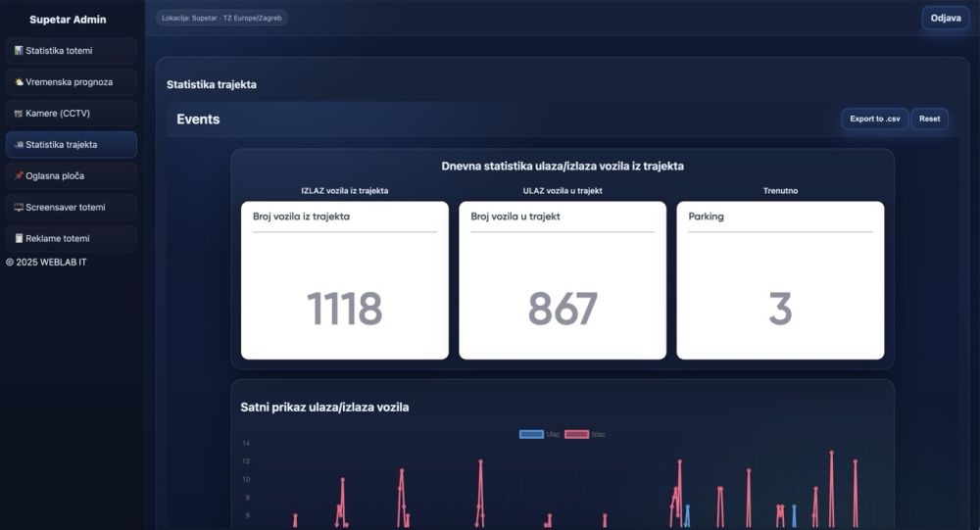Click the pushpin icon beside Oglasna ploča
Screen dimensions: 980x530
tap(19, 176)
